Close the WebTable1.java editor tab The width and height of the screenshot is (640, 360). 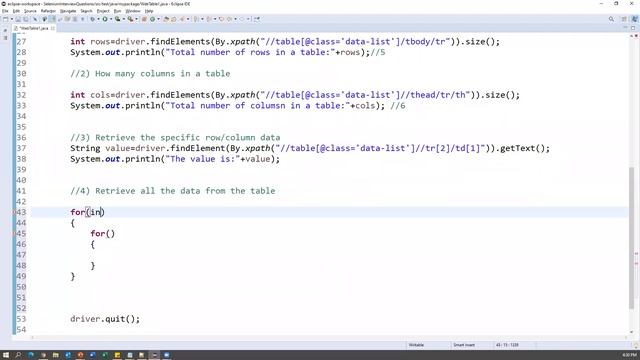(x=53, y=28)
